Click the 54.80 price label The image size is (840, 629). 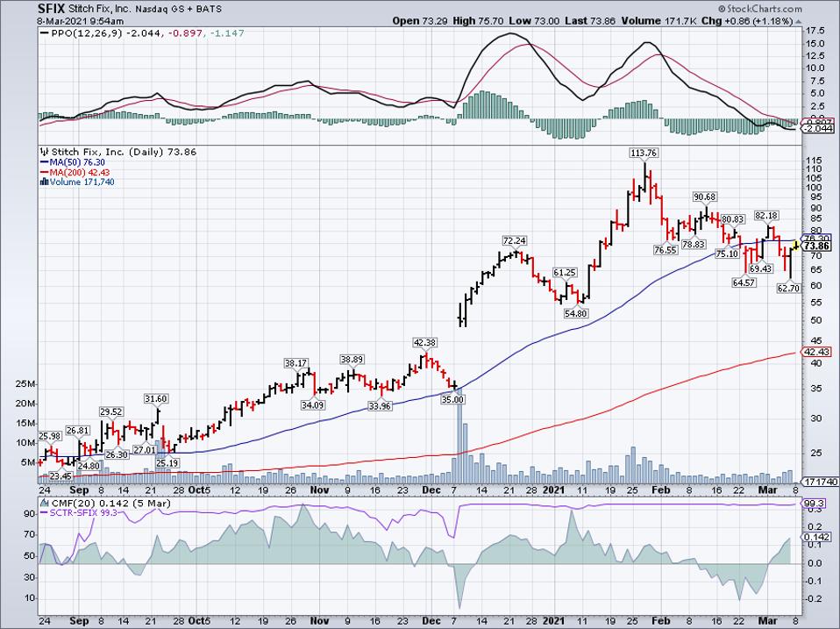click(576, 313)
